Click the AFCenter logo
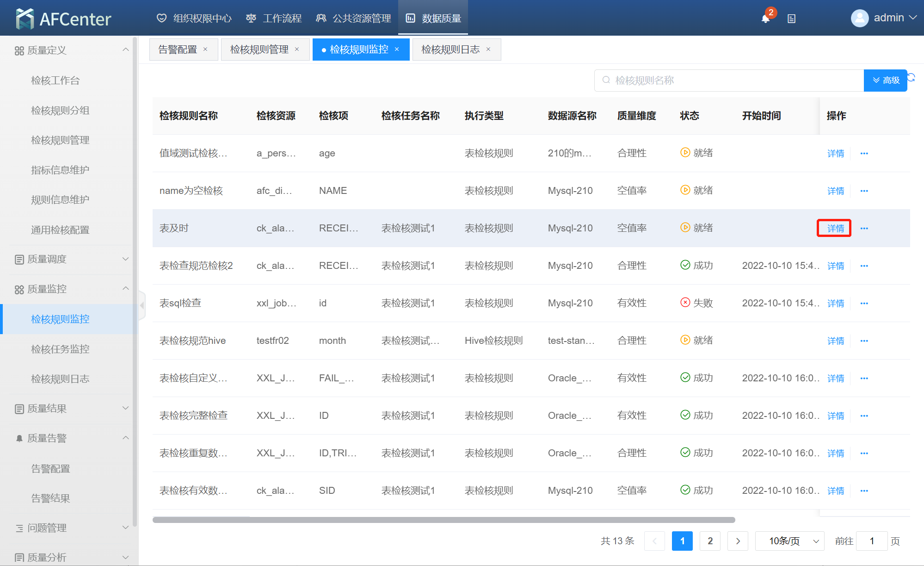Image resolution: width=924 pixels, height=566 pixels. [x=63, y=19]
